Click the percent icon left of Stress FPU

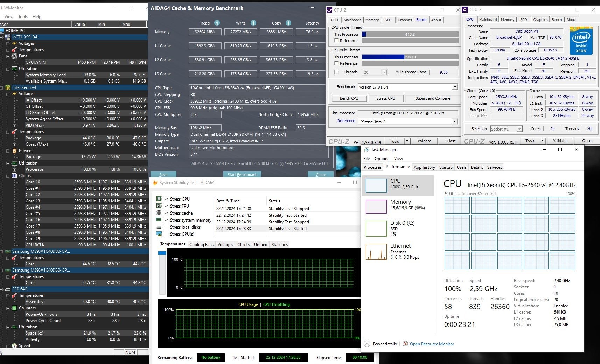coord(159,206)
